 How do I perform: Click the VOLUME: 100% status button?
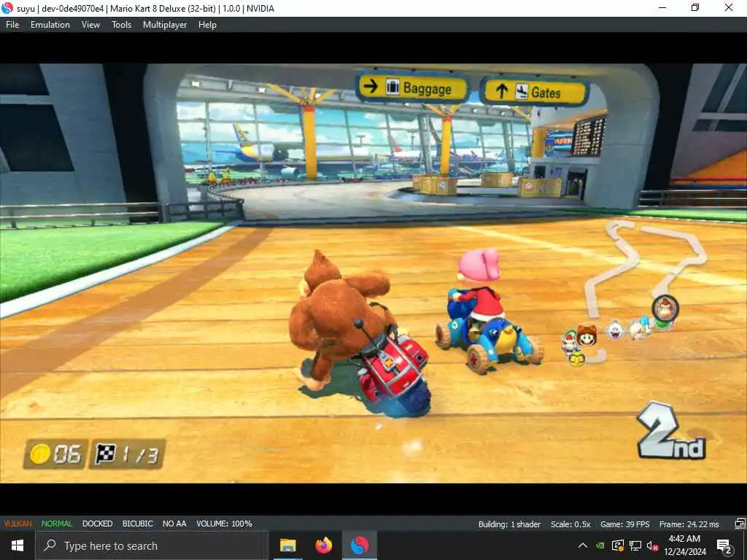point(224,524)
